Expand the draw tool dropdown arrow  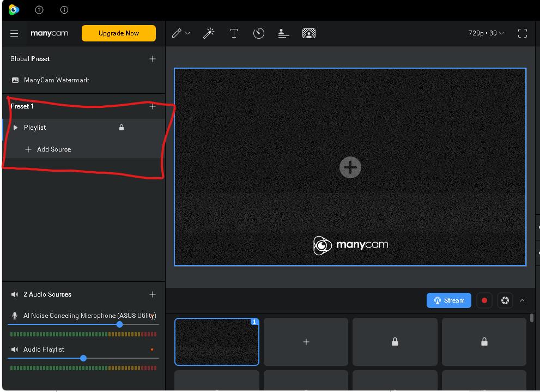[187, 33]
